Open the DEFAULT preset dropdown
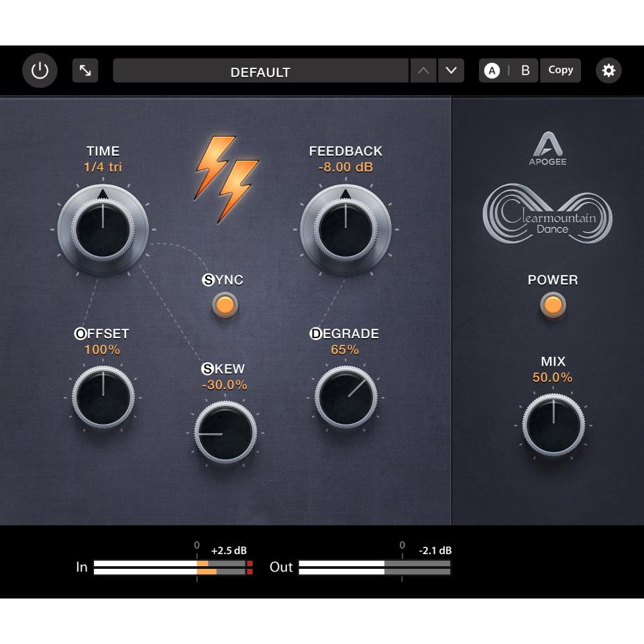Viewport: 644px width, 644px height. coord(260,71)
